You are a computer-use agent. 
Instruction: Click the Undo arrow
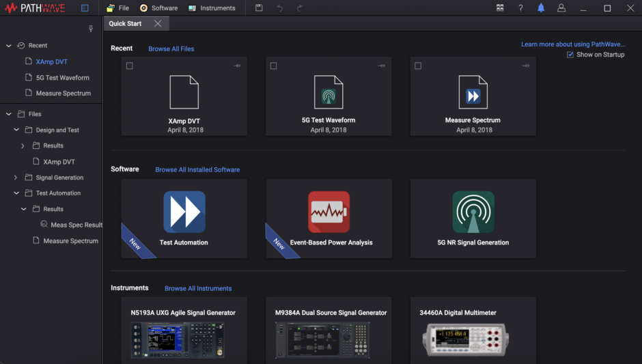tap(279, 8)
